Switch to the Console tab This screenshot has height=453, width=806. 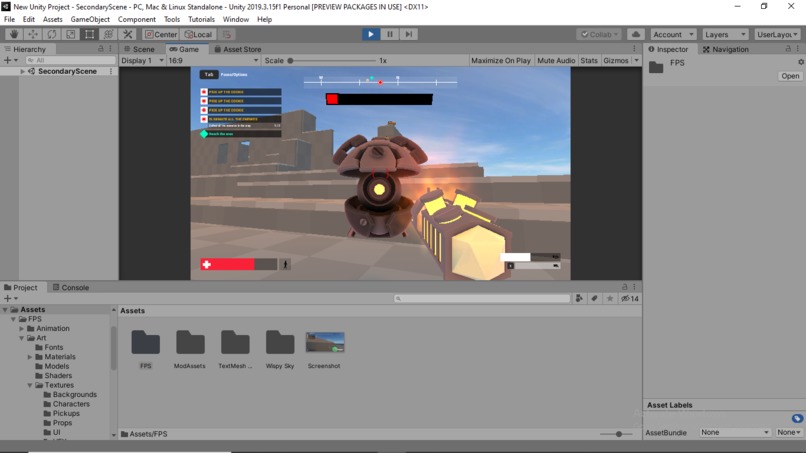71,287
